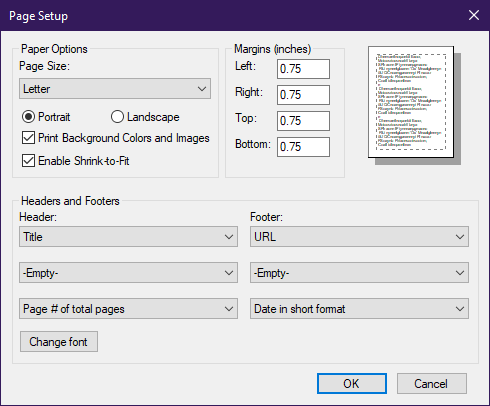
Task: Select the Portrait orientation radio button
Action: point(28,117)
